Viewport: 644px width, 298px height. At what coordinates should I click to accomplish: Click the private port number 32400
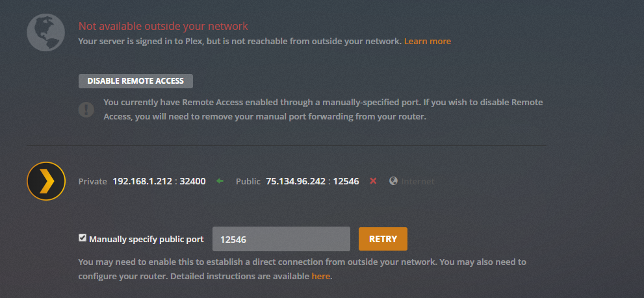pos(193,181)
